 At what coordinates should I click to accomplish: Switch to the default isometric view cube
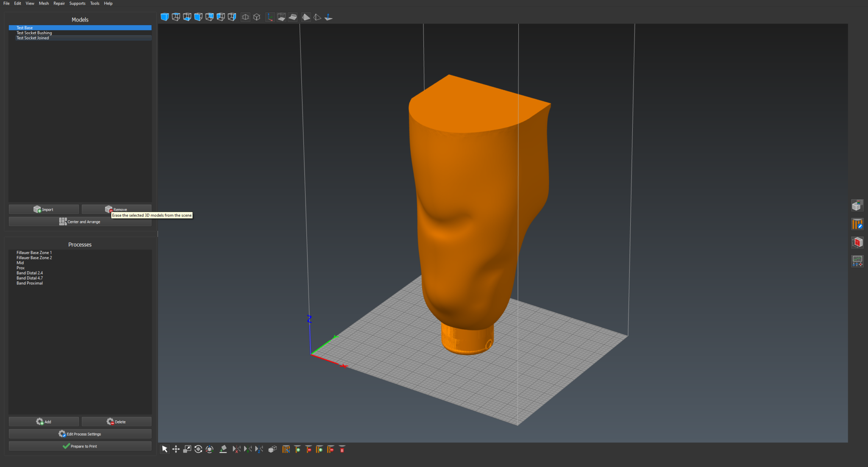point(164,17)
